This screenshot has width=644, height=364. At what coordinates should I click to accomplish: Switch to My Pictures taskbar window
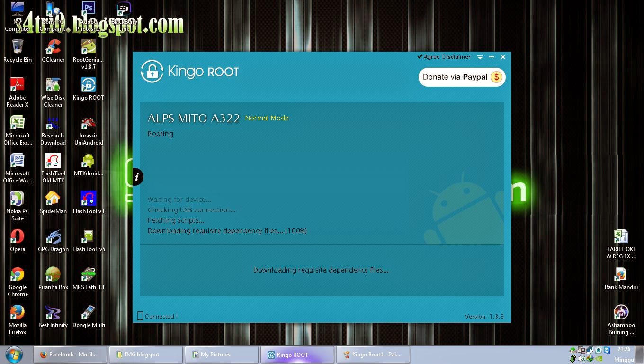coord(222,355)
